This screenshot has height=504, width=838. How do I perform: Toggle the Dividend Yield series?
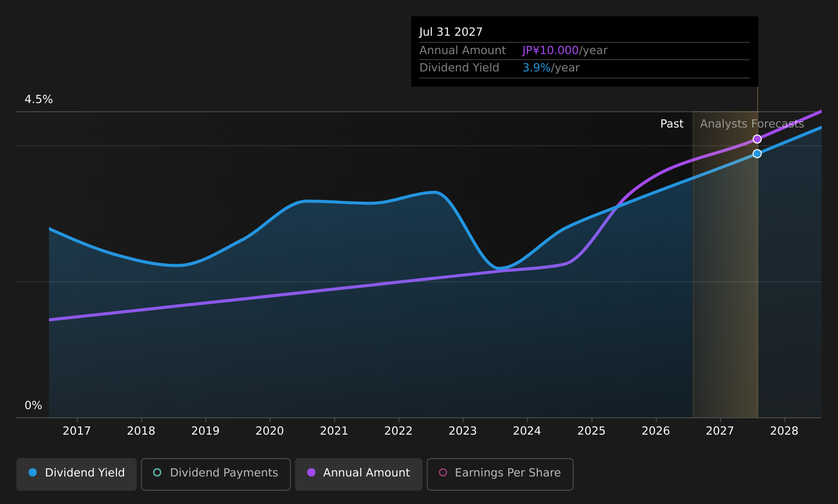pos(77,474)
